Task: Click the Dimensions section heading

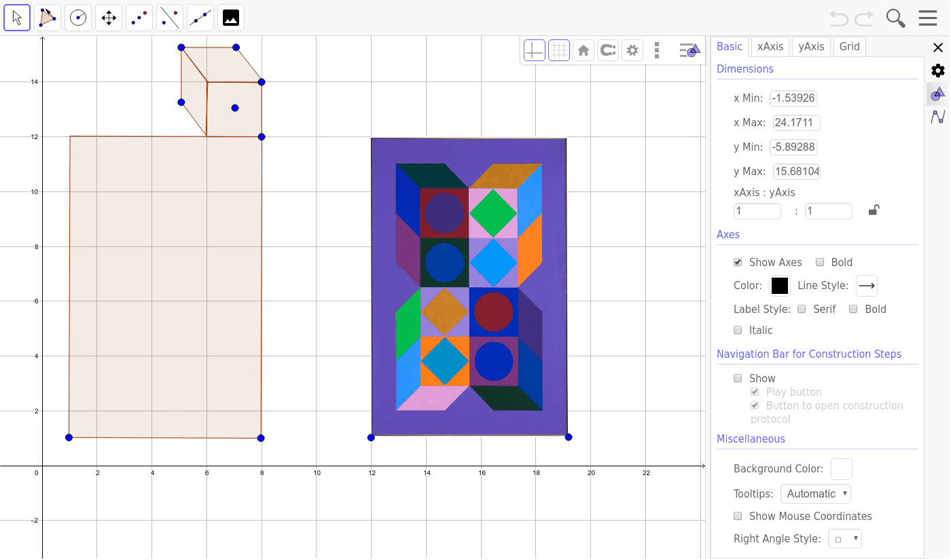Action: click(x=745, y=69)
